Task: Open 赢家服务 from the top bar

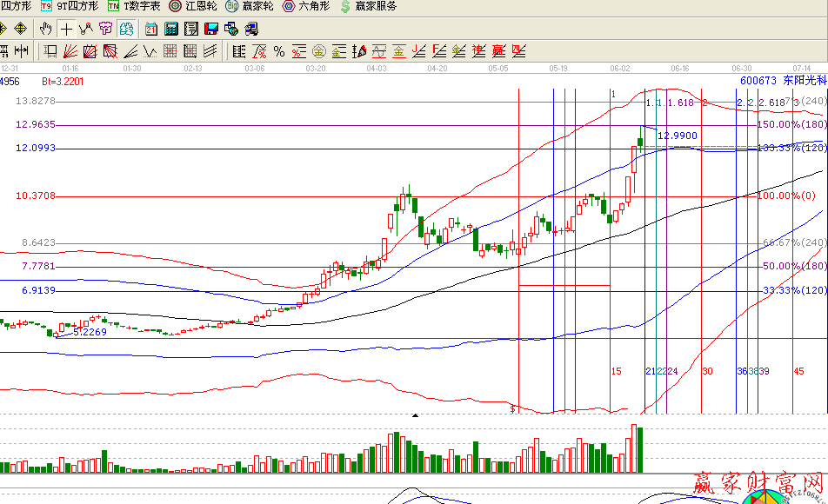Action: coord(369,6)
